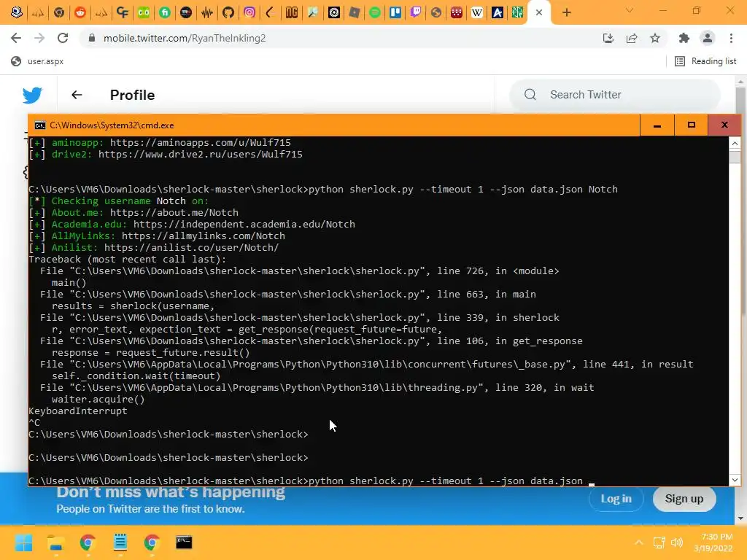Image resolution: width=747 pixels, height=560 pixels.
Task: Open the Chrome extensions puzzle icon
Action: click(x=684, y=38)
